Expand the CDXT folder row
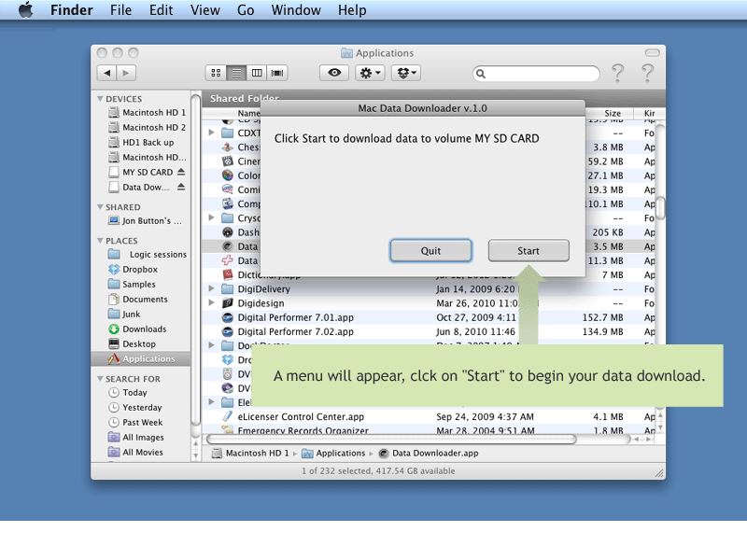Screen dimensions: 747x560 click(212, 133)
